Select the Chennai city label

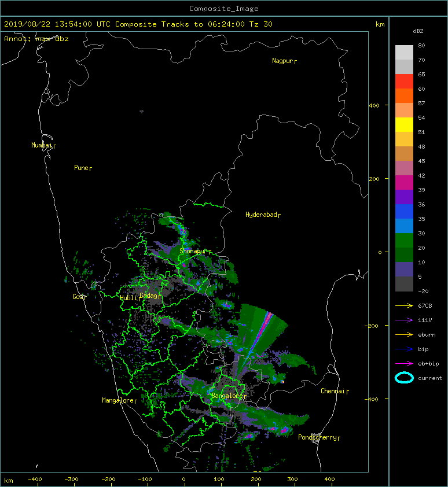click(x=333, y=391)
